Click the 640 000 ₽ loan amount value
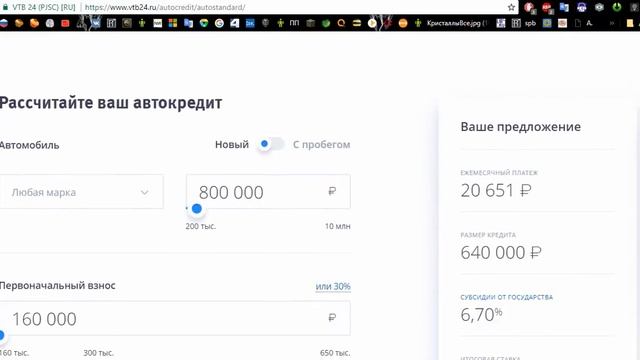This screenshot has width=640, height=360. [501, 253]
